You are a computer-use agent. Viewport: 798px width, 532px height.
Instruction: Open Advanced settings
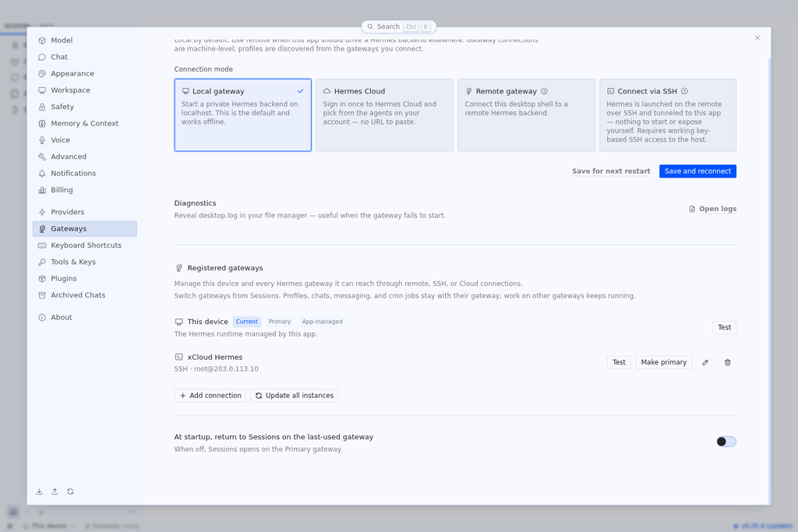(x=84, y=157)
